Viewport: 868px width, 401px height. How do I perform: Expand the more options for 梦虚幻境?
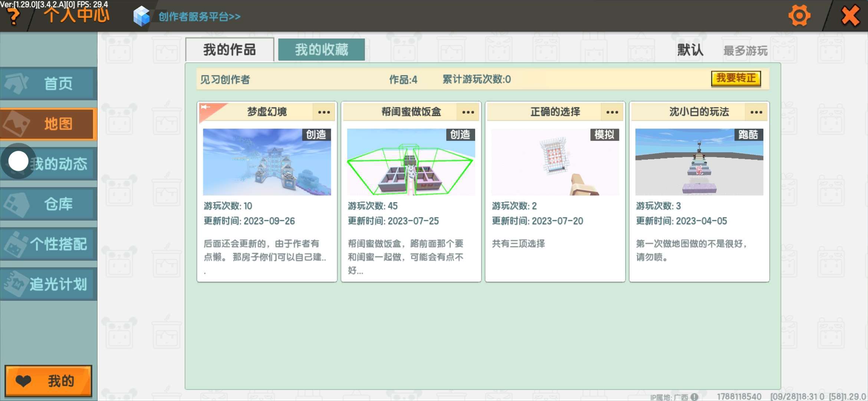324,112
